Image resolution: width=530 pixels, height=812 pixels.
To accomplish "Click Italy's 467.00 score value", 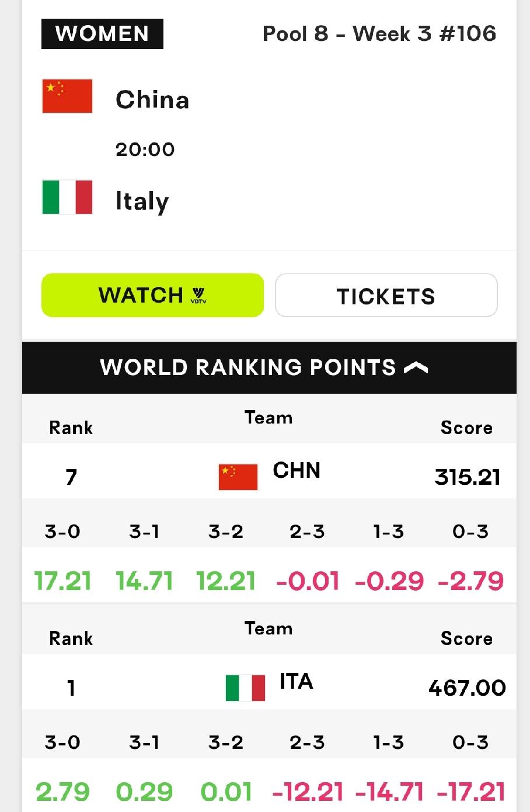I will click(x=467, y=688).
